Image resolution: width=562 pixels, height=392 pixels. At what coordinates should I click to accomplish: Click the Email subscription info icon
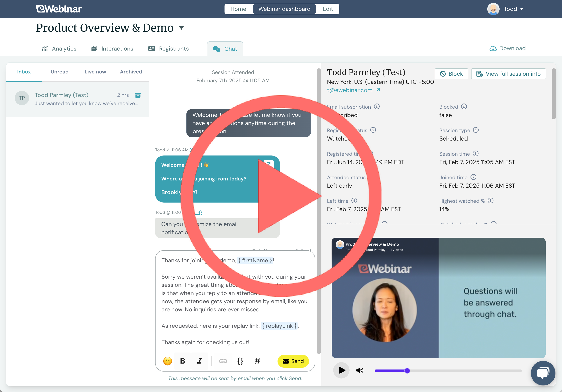[x=377, y=106]
